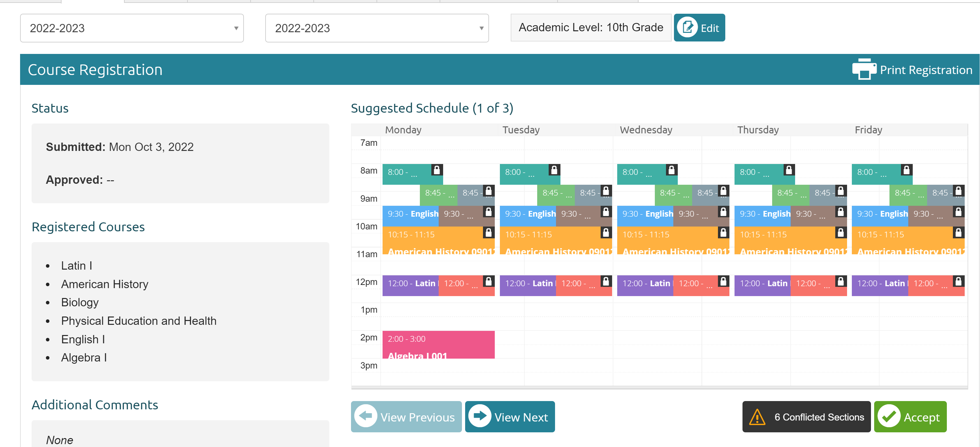Image resolution: width=980 pixels, height=447 pixels.
Task: Open the first 2022-2023 year dropdown
Action: pos(132,28)
